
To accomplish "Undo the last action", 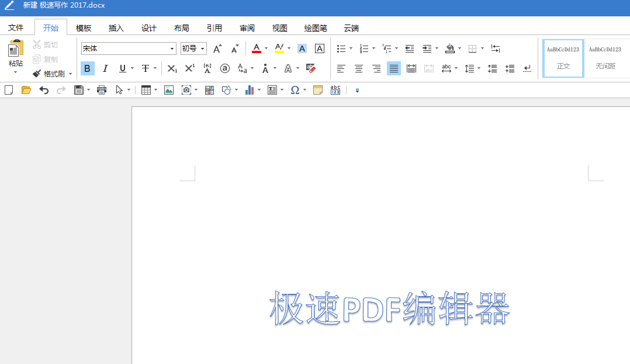I will pyautogui.click(x=44, y=90).
